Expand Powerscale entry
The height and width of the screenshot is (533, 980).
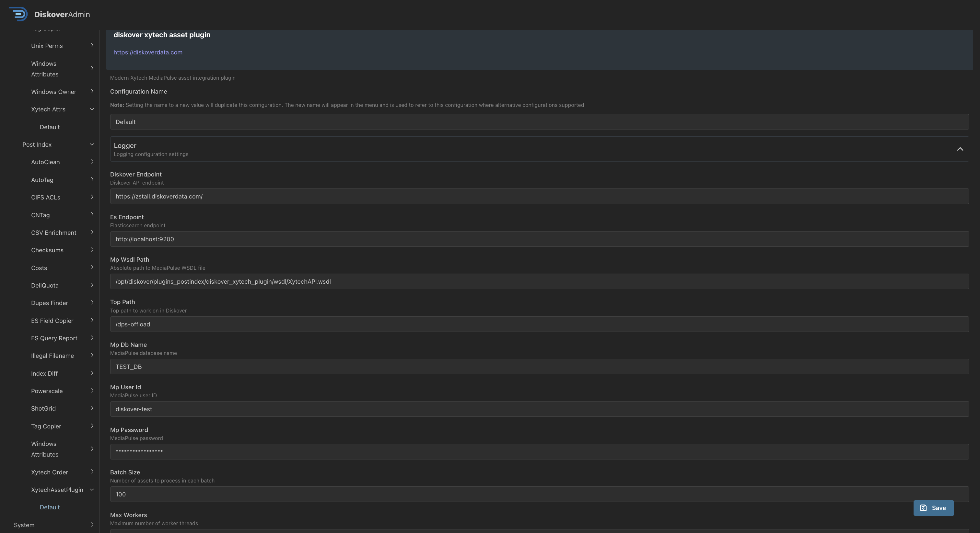pos(63,391)
